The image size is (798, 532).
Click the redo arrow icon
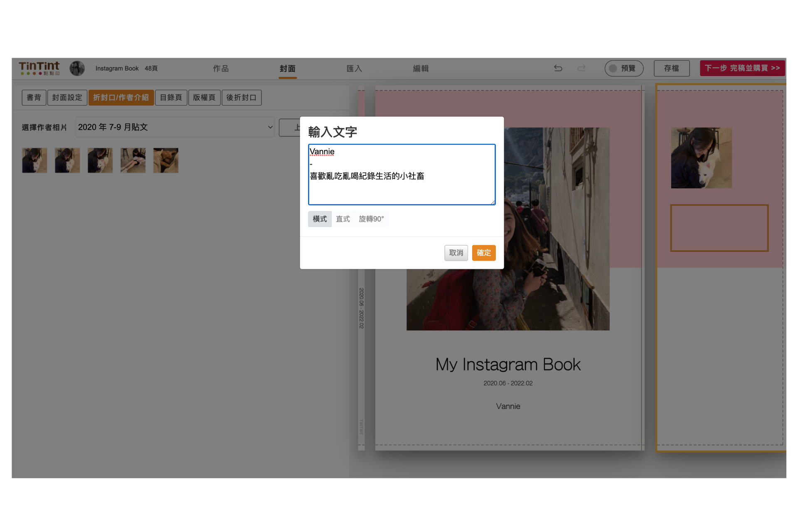[581, 68]
